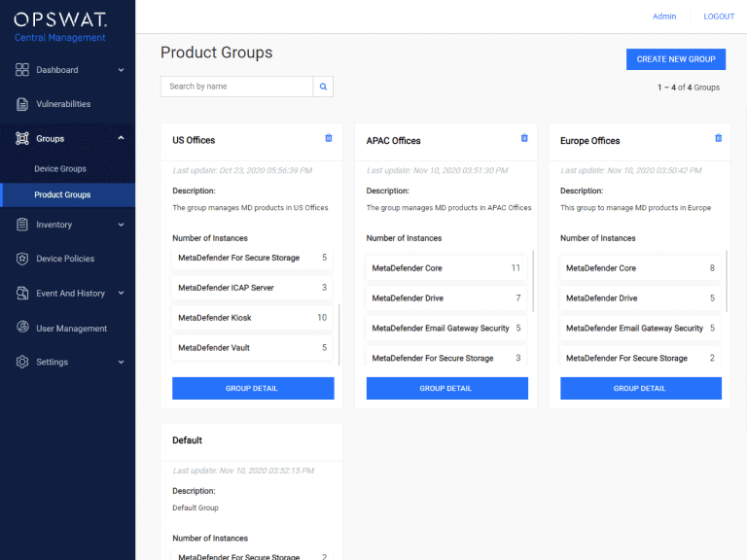Click the Vulnerabilities document icon
Image resolution: width=747 pixels, height=560 pixels.
click(22, 104)
